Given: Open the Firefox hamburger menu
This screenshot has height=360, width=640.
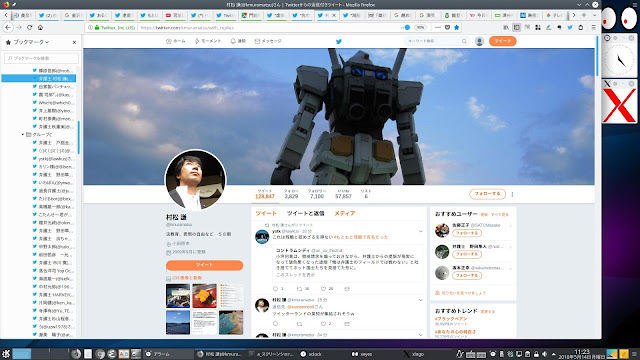Looking at the screenshot, I should [593, 27].
